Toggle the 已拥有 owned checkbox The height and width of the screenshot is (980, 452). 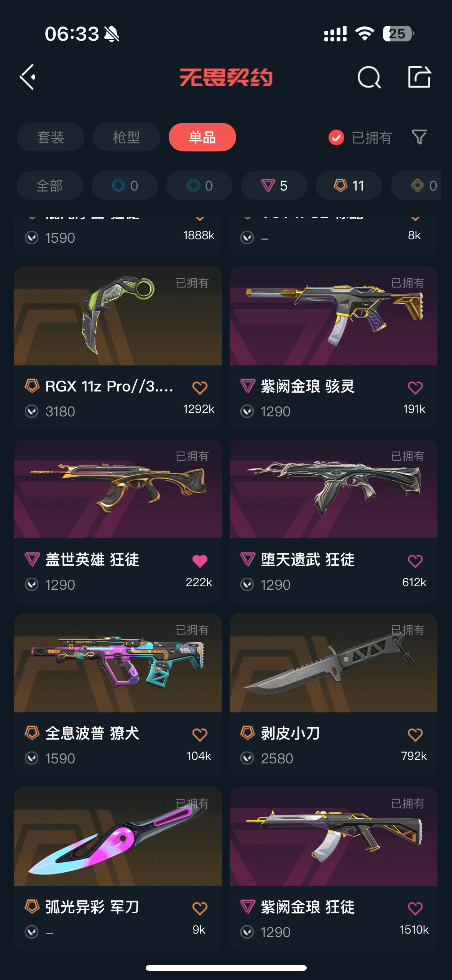click(336, 137)
